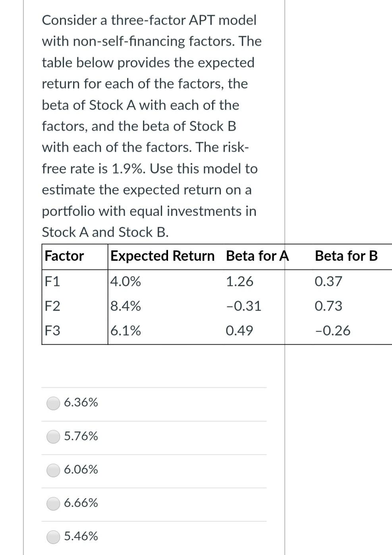This screenshot has height=555, width=392.
Task: Select the 6.36% answer option
Action: point(53,403)
